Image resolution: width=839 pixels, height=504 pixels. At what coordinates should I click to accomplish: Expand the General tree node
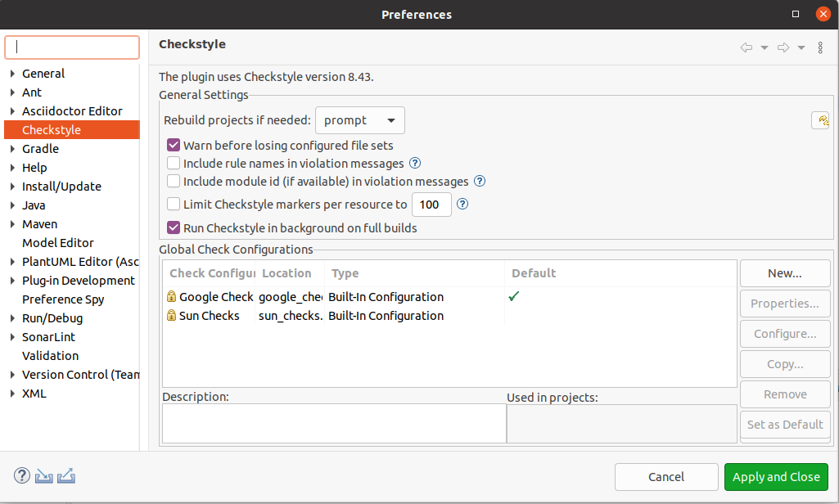(12, 74)
